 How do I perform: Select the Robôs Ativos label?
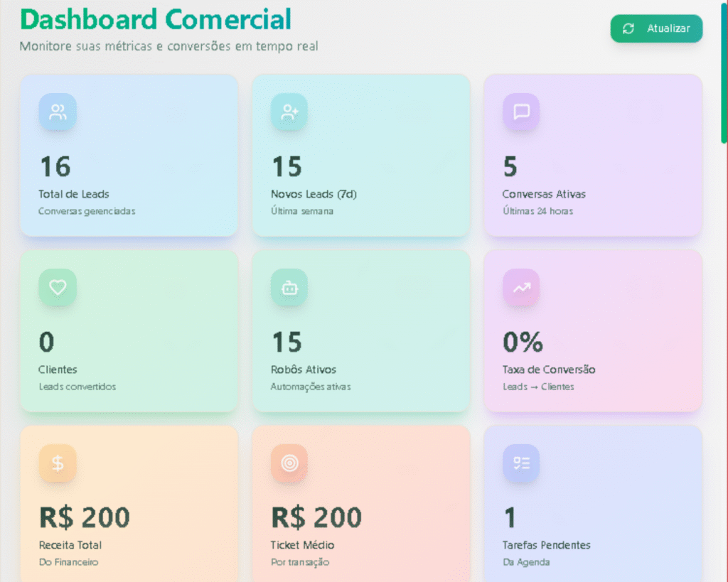coord(304,370)
